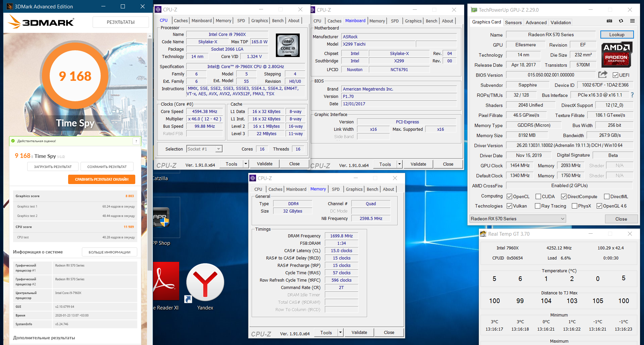This screenshot has height=345, width=644.
Task: Click GPU-Z refresh icon
Action: pos(621,21)
